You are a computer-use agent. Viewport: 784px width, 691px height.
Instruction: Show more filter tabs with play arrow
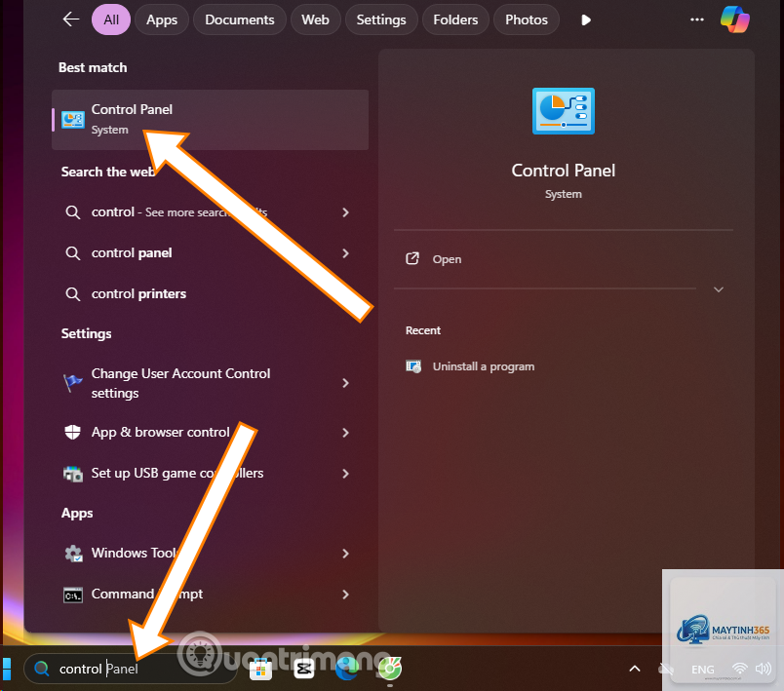(586, 20)
